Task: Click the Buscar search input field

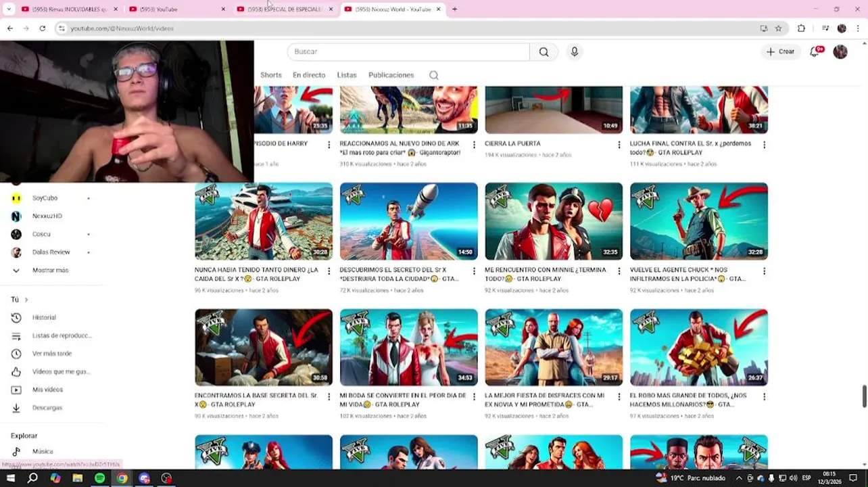Action: 408,52
